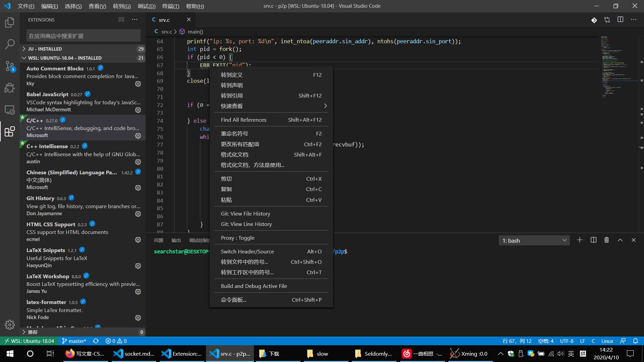The image size is (644, 362).
Task: Select the srv.c editor tab
Action: point(165,20)
